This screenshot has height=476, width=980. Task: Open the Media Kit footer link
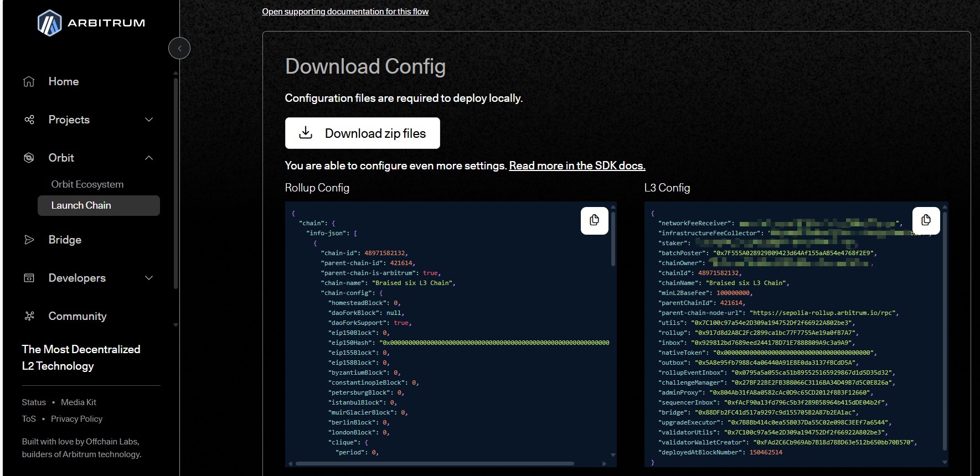[x=79, y=402]
